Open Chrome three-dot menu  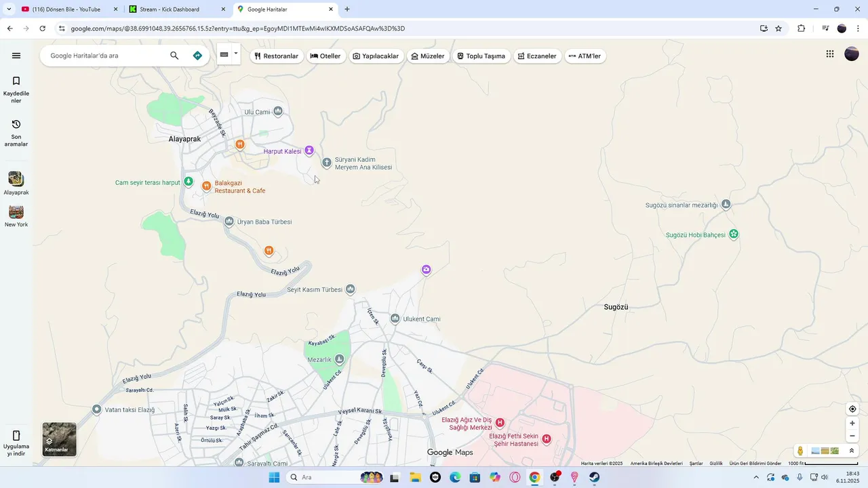click(x=859, y=28)
